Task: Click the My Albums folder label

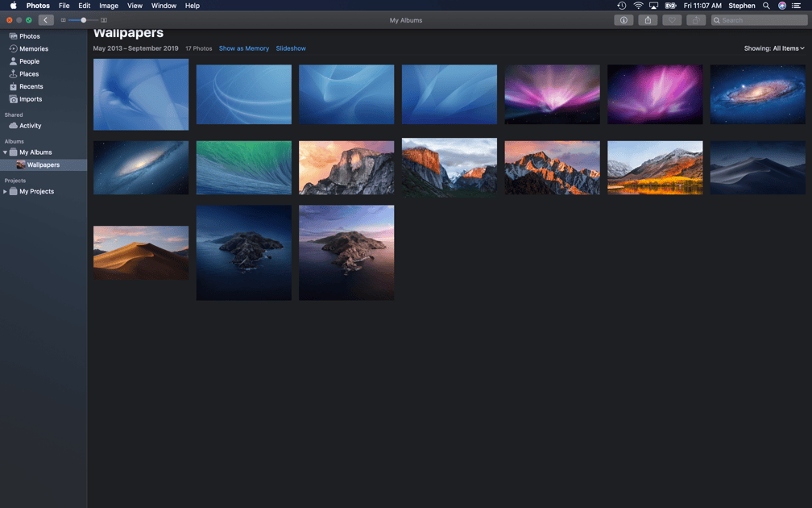Action: 35,152
